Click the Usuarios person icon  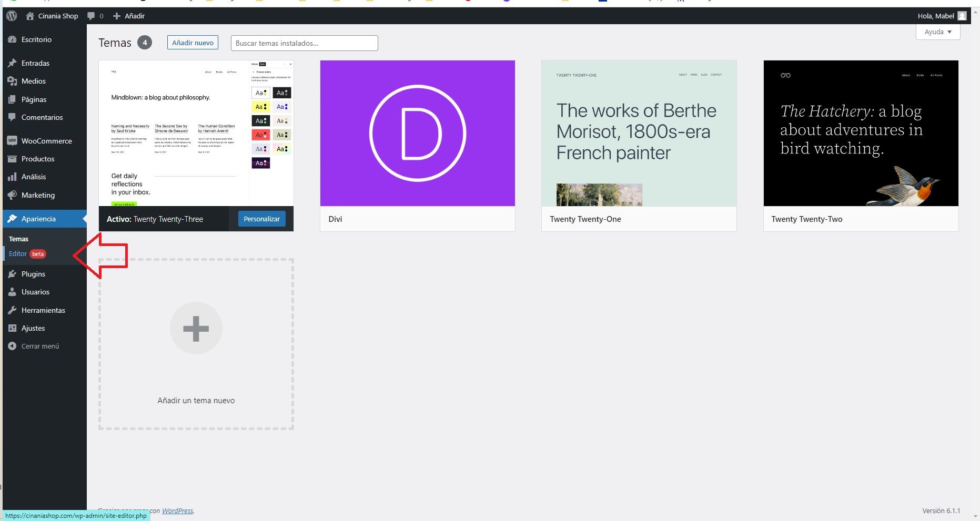pyautogui.click(x=12, y=292)
